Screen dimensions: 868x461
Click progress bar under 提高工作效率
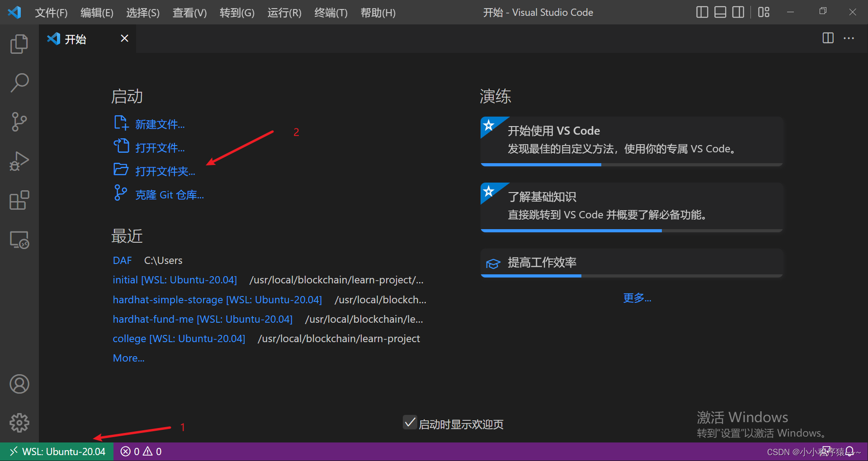[632, 276]
